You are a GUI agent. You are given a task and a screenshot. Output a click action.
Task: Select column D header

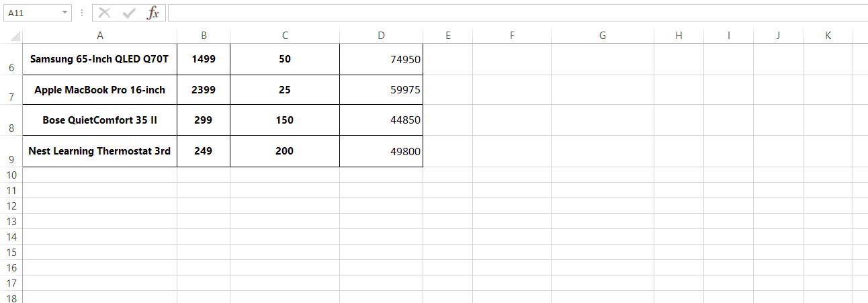point(381,36)
